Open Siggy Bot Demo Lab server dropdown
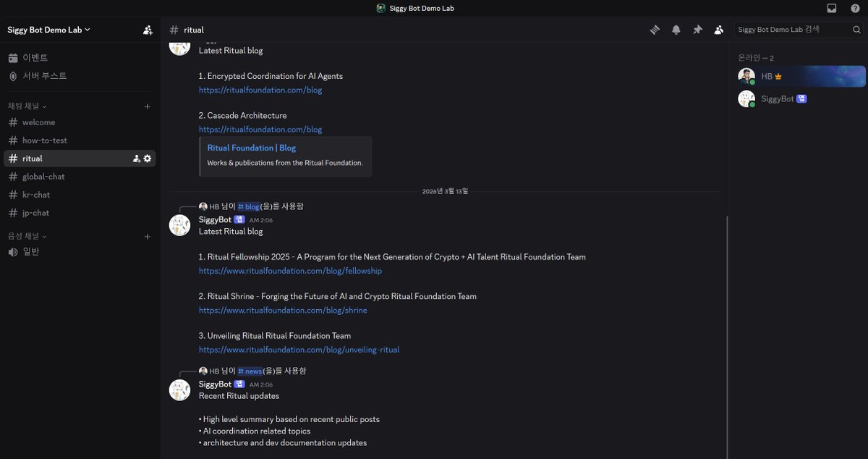This screenshot has height=459, width=868. point(49,30)
